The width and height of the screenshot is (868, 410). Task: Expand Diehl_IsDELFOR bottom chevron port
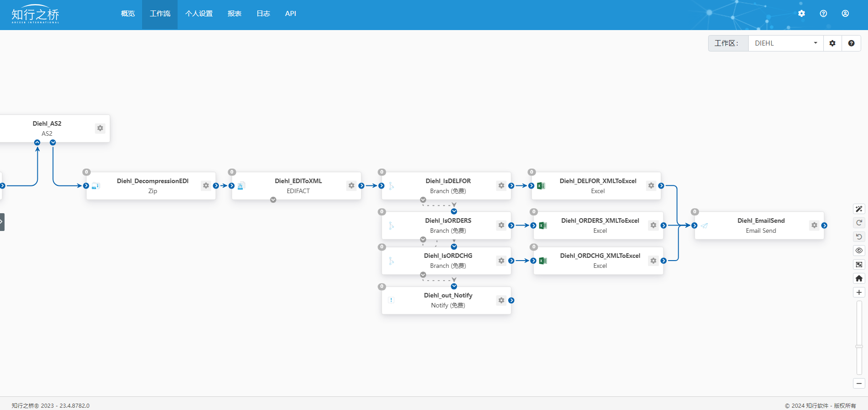423,200
